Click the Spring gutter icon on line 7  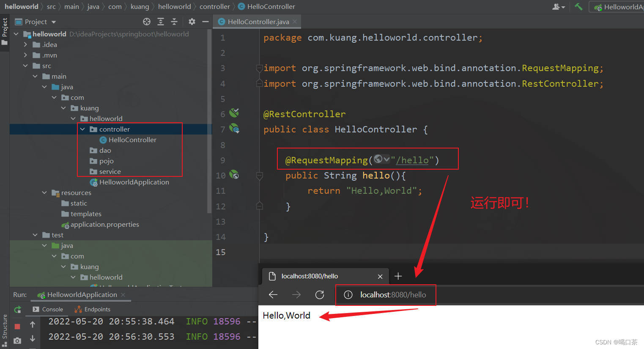(x=234, y=128)
